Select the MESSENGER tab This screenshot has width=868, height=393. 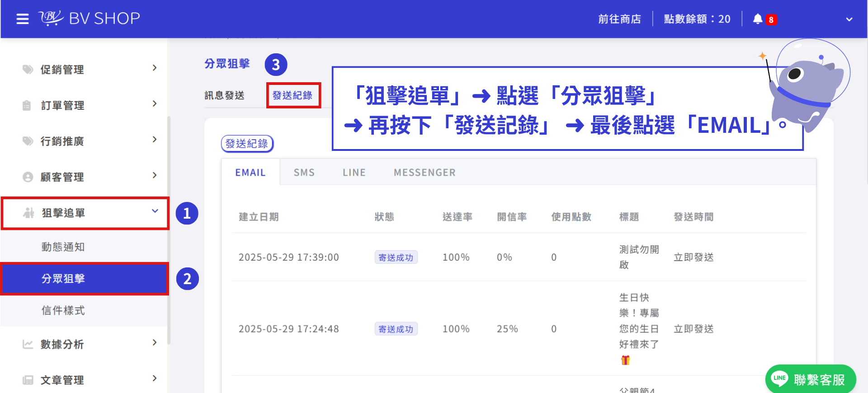coord(425,173)
